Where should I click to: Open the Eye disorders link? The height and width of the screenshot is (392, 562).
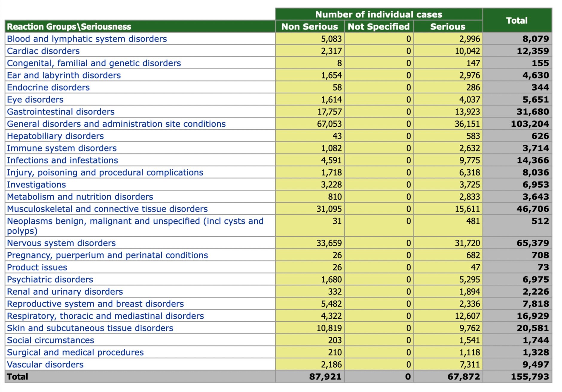(35, 99)
